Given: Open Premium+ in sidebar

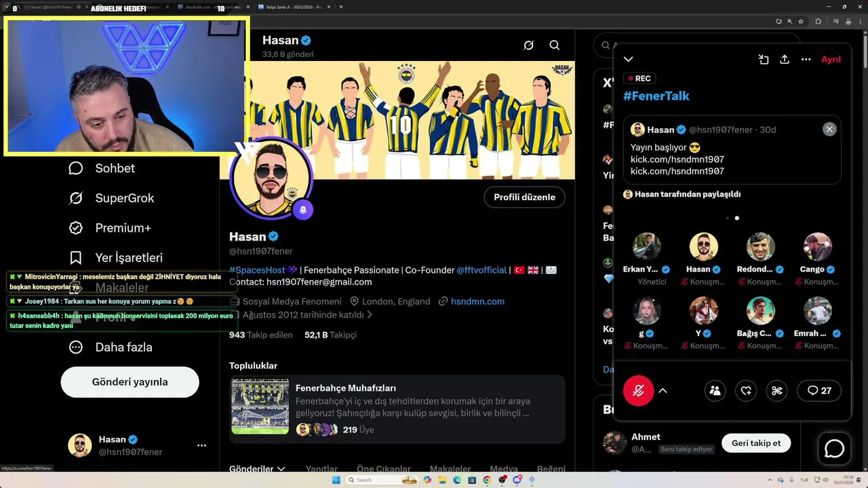Looking at the screenshot, I should tap(110, 228).
